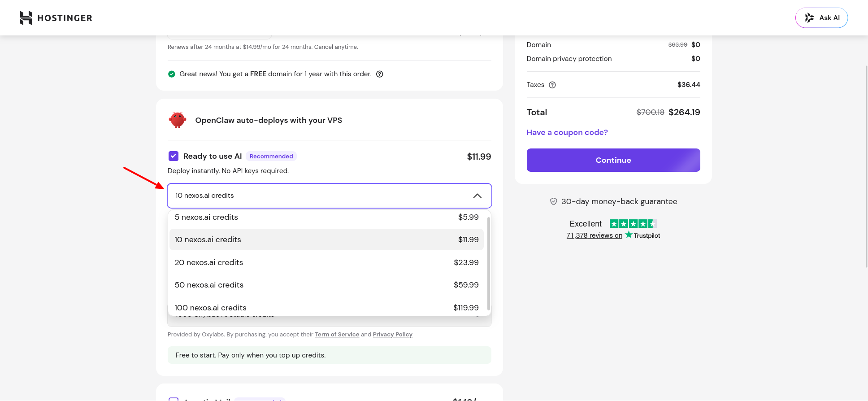Select 50 nexos.ai credits option
This screenshot has width=868, height=401.
[326, 285]
